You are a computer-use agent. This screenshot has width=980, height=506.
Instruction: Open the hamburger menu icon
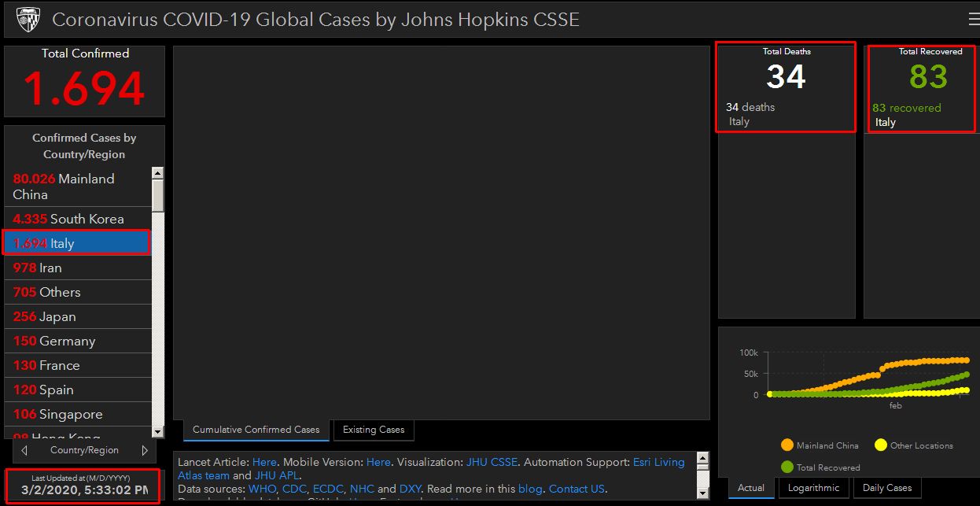(x=974, y=20)
